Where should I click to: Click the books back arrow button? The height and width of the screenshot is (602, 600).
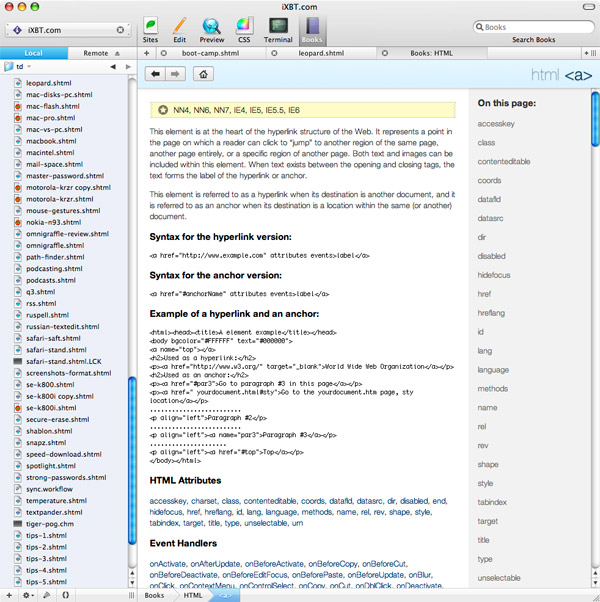coord(155,74)
